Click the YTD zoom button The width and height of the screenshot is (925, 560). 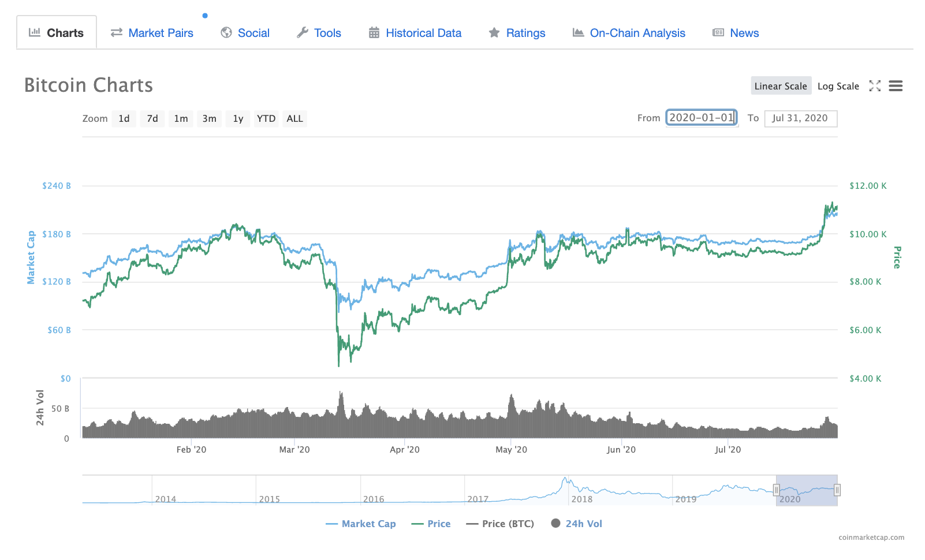pos(266,118)
